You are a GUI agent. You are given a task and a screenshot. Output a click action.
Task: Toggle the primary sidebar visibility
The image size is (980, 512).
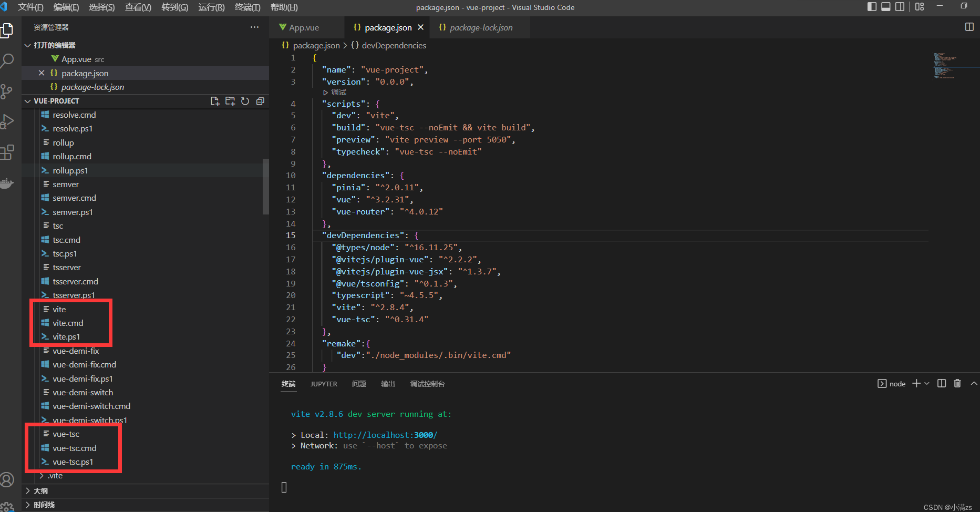pyautogui.click(x=872, y=7)
